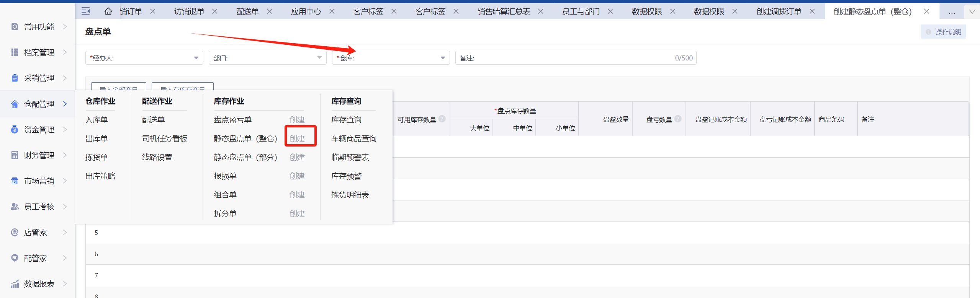This screenshot has height=298, width=980.
Task: Expand tab list with far-right chevron
Action: coord(972,12)
